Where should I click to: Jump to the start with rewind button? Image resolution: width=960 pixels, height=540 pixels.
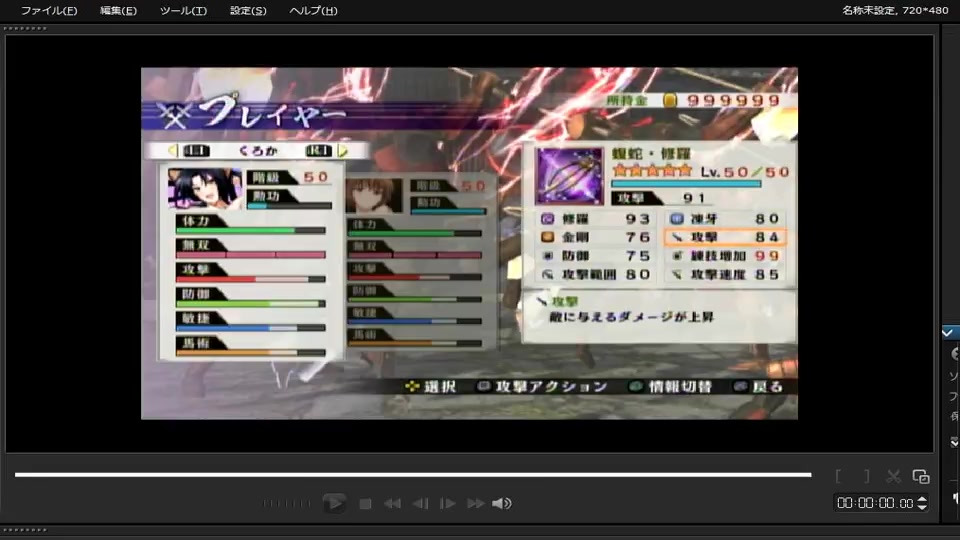click(x=392, y=504)
